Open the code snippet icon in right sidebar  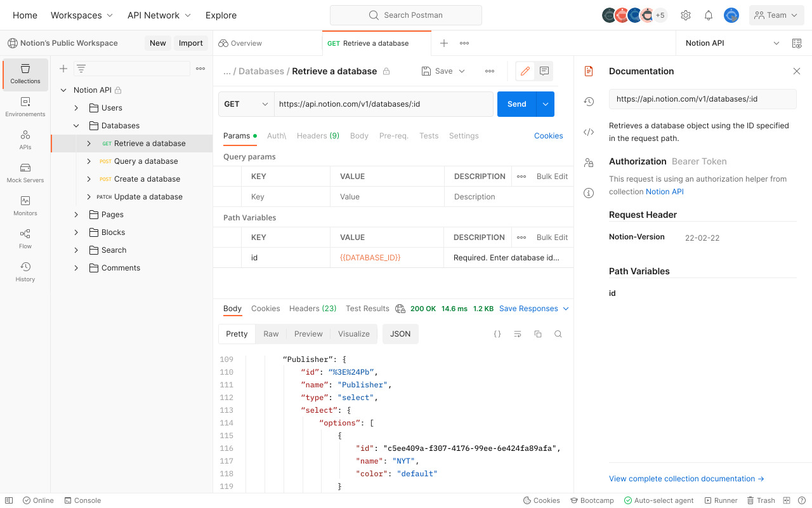[x=589, y=132]
